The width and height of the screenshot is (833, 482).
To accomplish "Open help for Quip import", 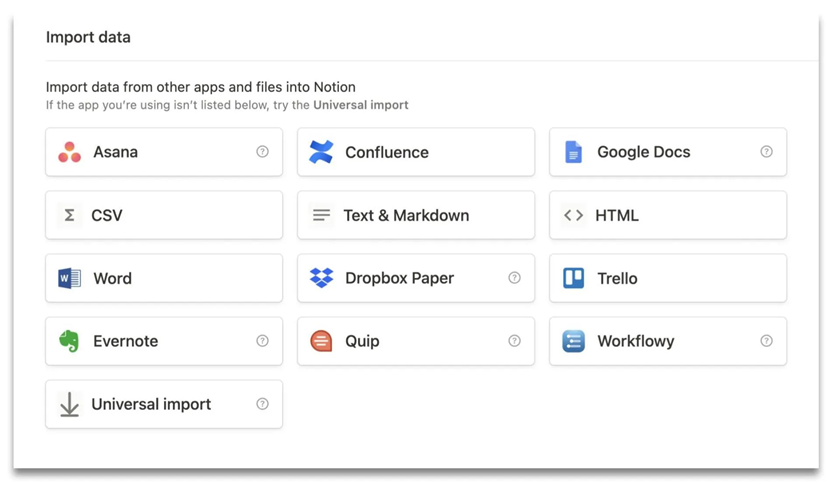I will (x=514, y=341).
